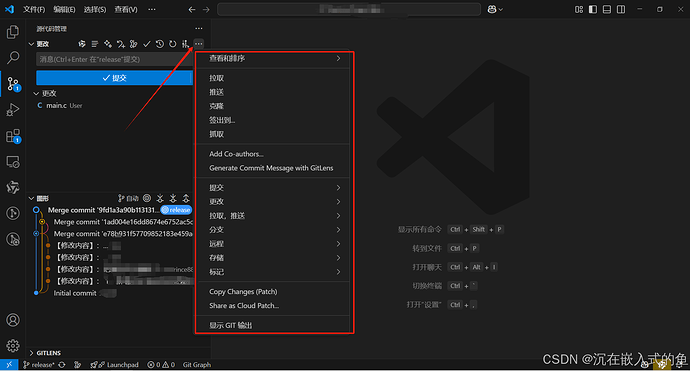This screenshot has height=371, width=690.
Task: Open the Explorer view in activity bar
Action: coord(13,32)
